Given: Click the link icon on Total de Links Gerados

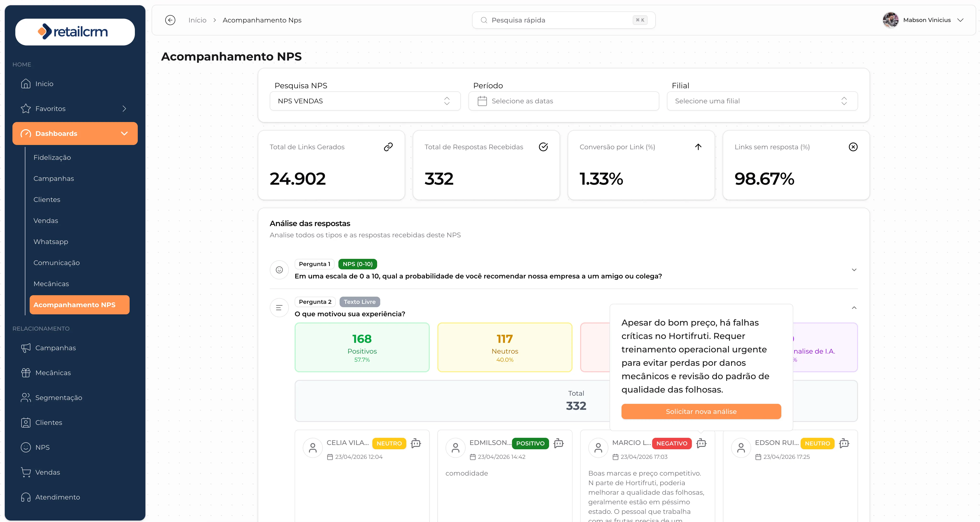Looking at the screenshot, I should (x=388, y=147).
